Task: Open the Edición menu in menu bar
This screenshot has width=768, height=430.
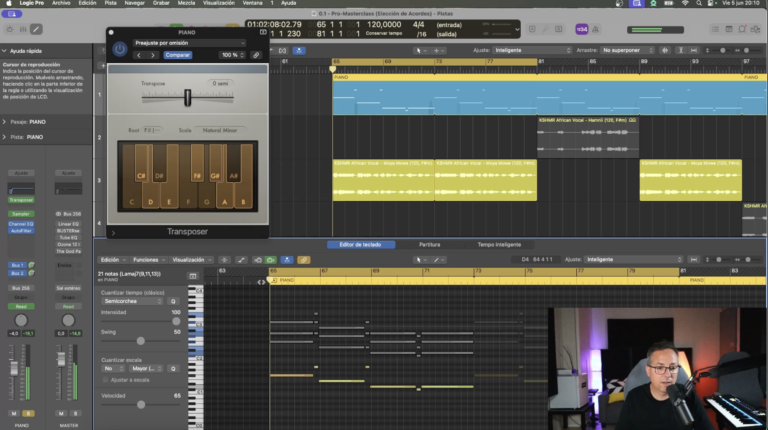Action: pos(87,3)
